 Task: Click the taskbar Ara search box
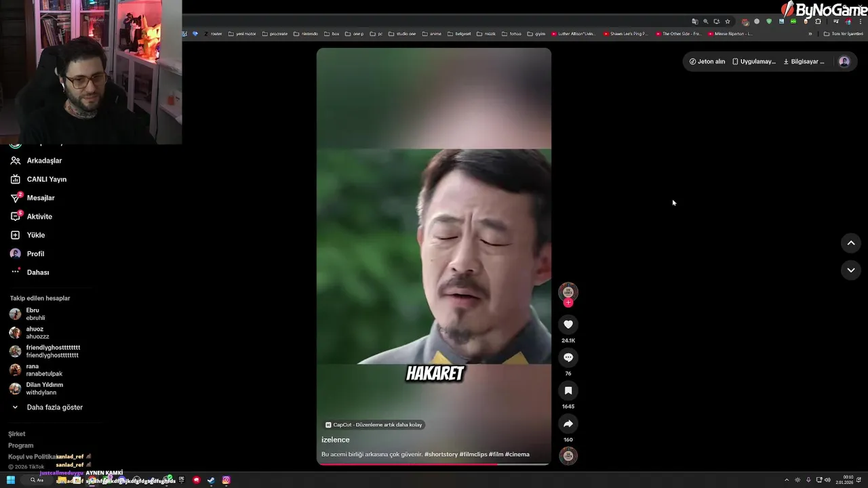[x=37, y=480]
